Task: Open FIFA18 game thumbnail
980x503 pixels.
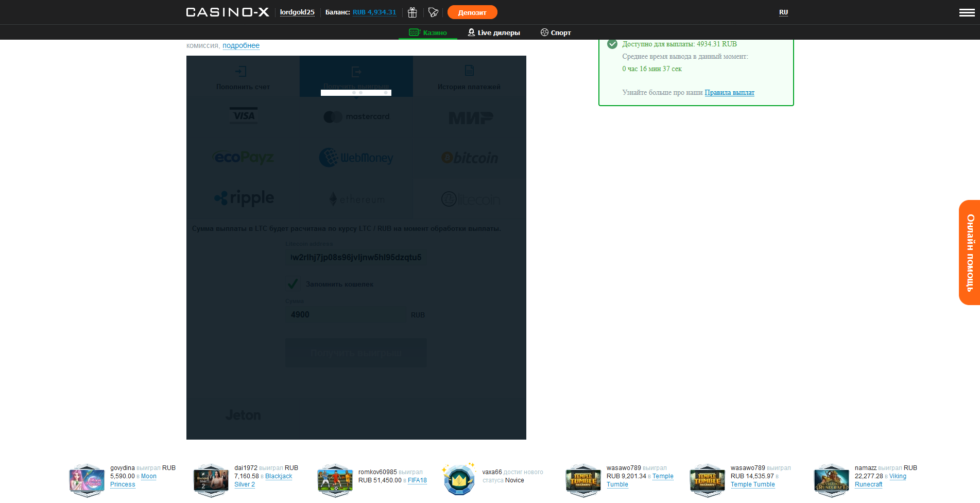Action: 335,480
